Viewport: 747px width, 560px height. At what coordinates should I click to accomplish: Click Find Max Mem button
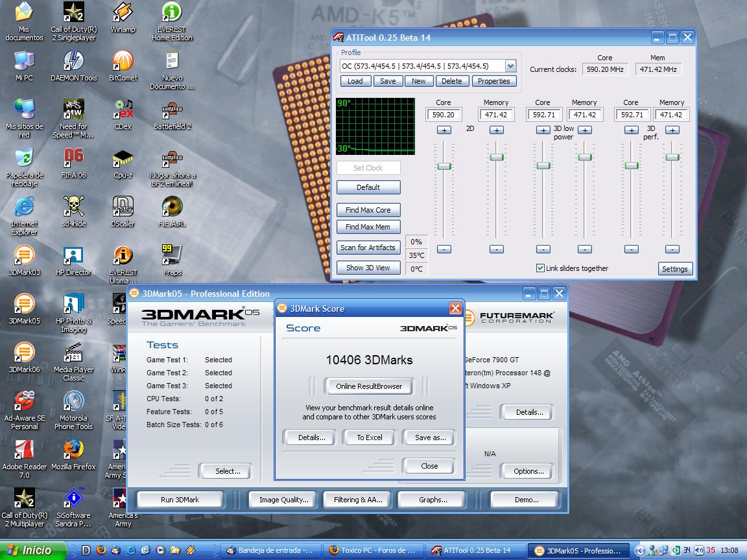coord(368,227)
